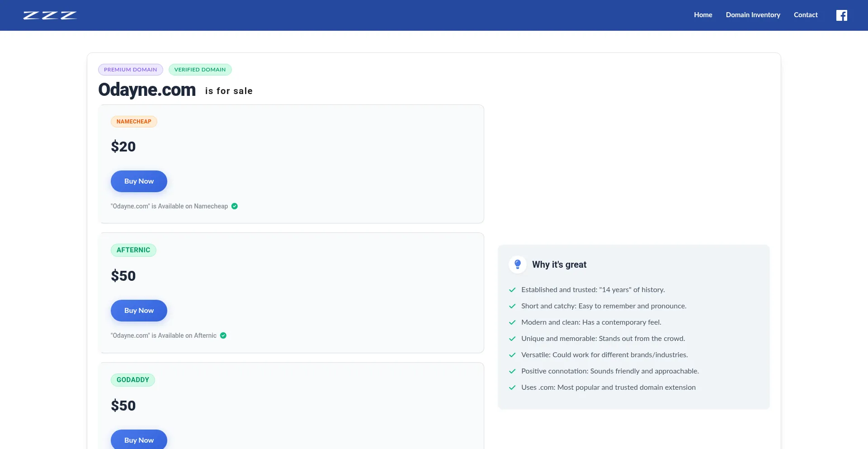Image resolution: width=868 pixels, height=449 pixels.
Task: Go to the Home menu item
Action: (x=703, y=15)
